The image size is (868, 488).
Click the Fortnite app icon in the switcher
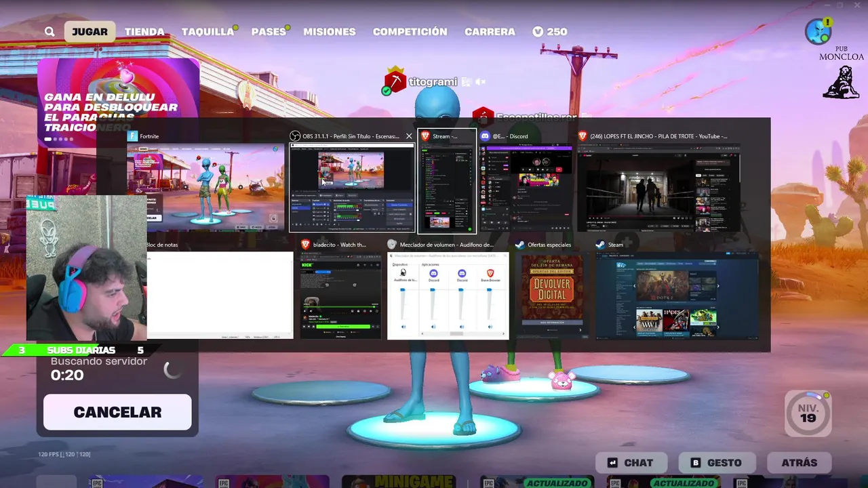[x=133, y=136]
